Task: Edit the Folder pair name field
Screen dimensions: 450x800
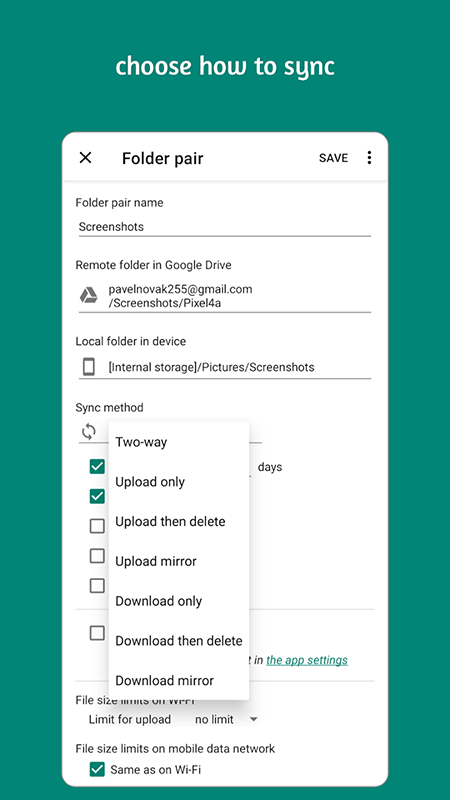Action: click(x=224, y=227)
